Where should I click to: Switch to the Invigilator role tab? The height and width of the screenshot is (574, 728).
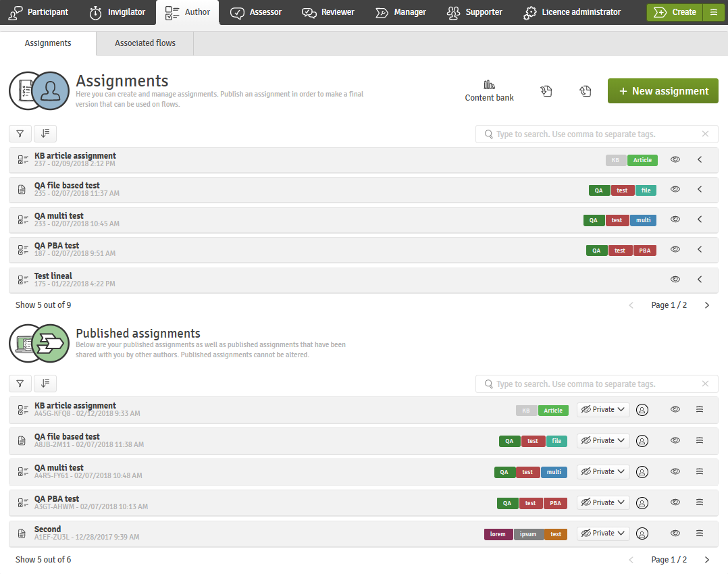(x=118, y=12)
